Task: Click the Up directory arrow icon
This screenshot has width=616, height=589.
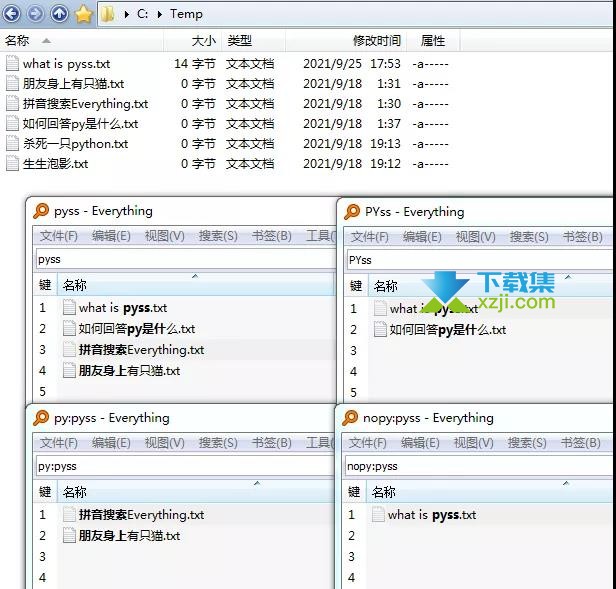Action: [60, 14]
